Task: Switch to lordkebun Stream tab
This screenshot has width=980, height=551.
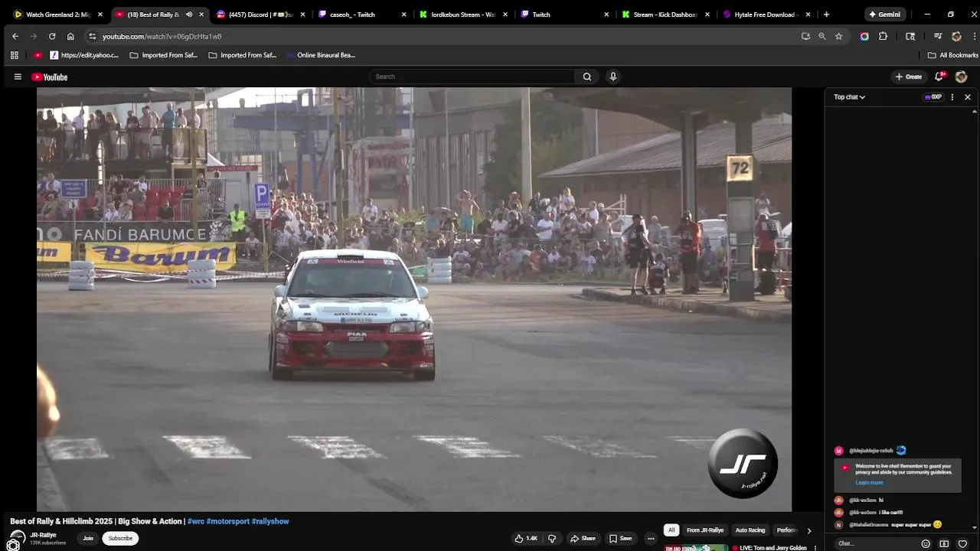Action: (462, 15)
